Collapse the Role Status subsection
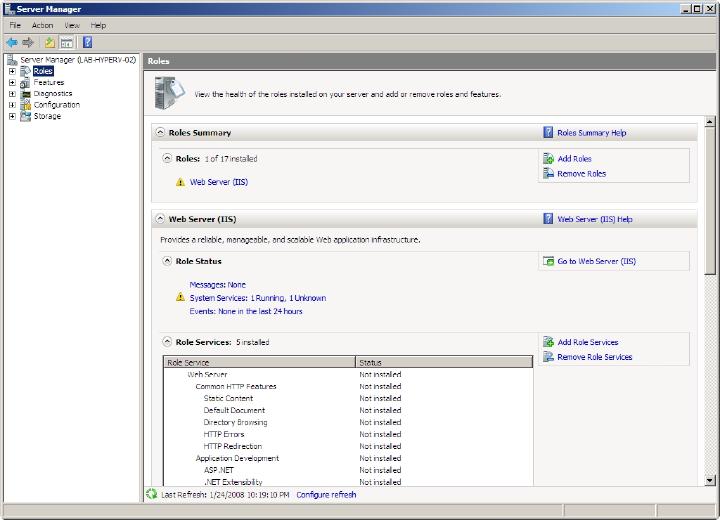This screenshot has width=720, height=520. 167,261
